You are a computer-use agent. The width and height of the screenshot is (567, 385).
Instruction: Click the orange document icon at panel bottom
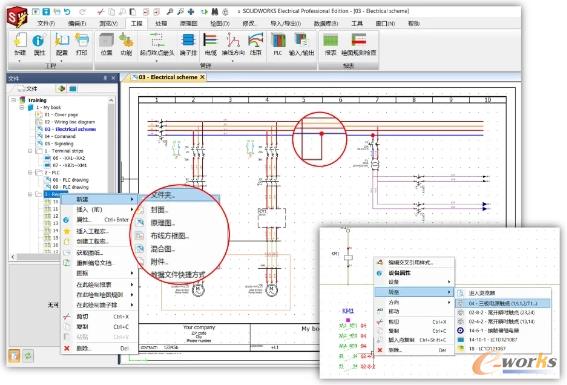tap(14, 356)
